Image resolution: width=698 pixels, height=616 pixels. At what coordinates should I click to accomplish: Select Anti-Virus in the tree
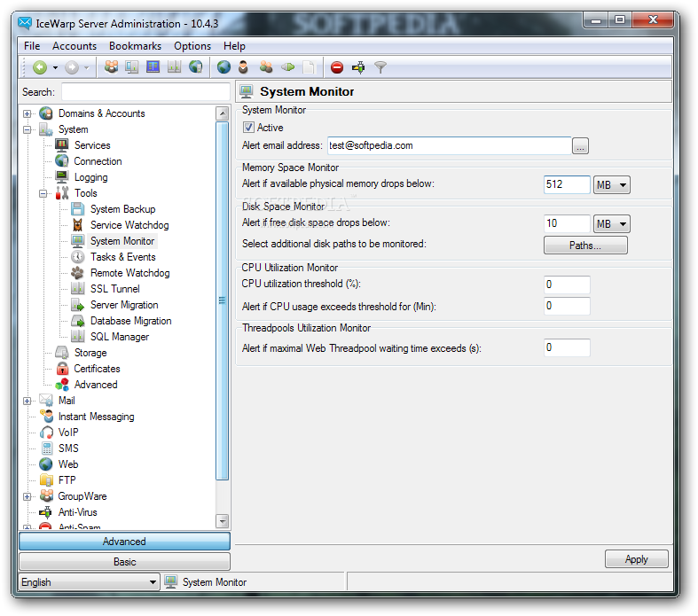pyautogui.click(x=77, y=512)
